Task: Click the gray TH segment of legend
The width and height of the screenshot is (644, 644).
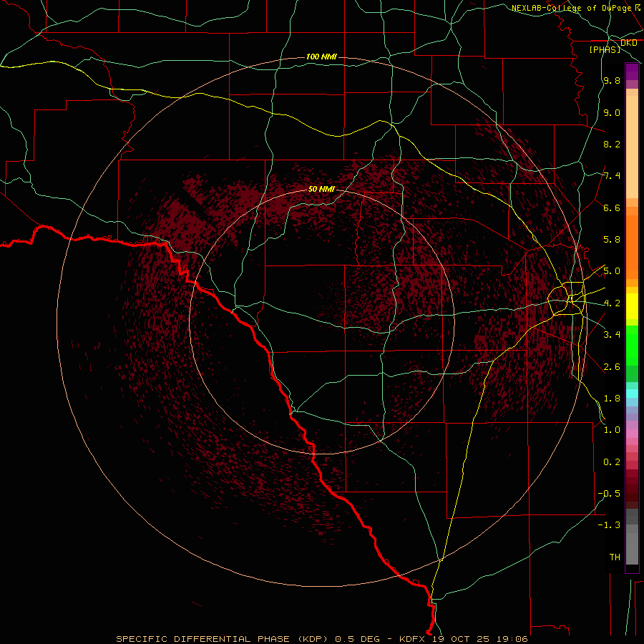Action: pyautogui.click(x=632, y=548)
